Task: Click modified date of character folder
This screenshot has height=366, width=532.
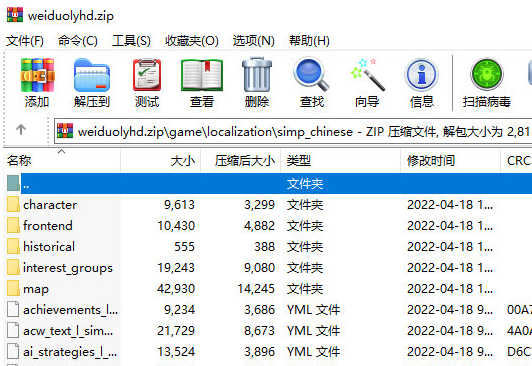Action: pos(450,205)
